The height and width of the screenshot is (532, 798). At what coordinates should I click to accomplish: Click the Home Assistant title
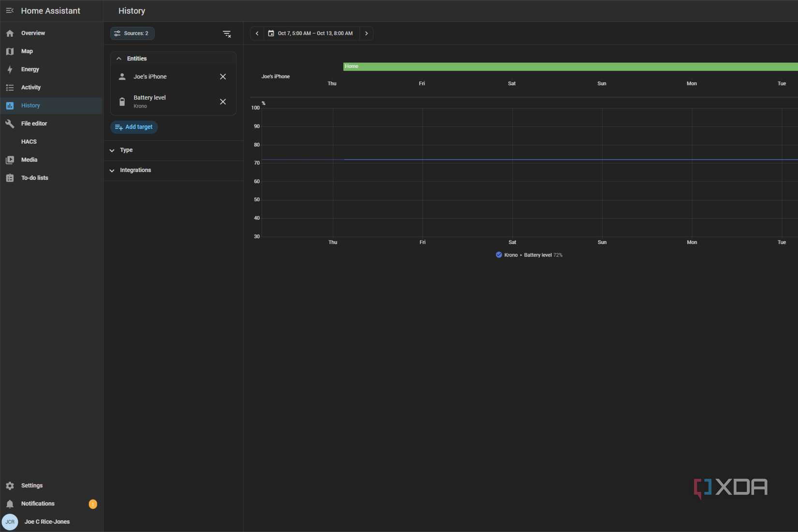point(50,11)
